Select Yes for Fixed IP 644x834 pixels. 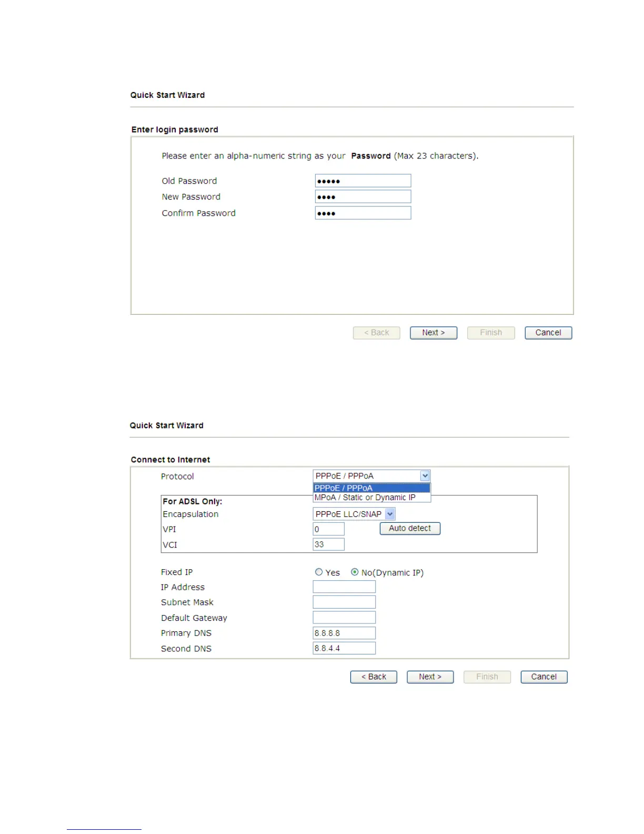(x=319, y=572)
